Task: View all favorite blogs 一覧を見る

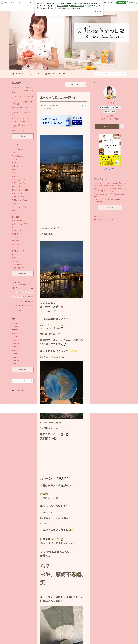Action: pos(110,207)
